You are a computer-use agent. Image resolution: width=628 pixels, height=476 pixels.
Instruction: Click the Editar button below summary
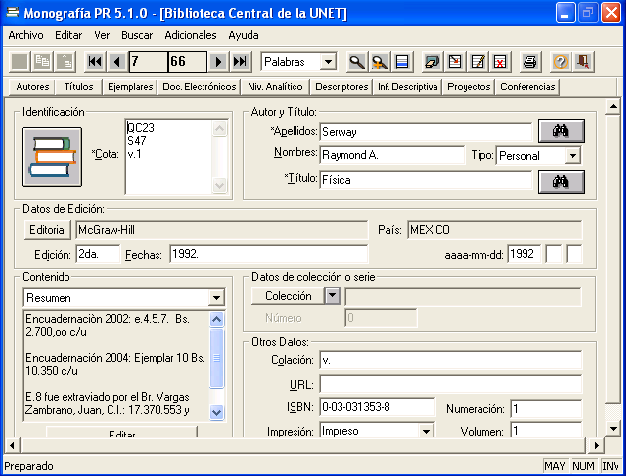[x=122, y=432]
